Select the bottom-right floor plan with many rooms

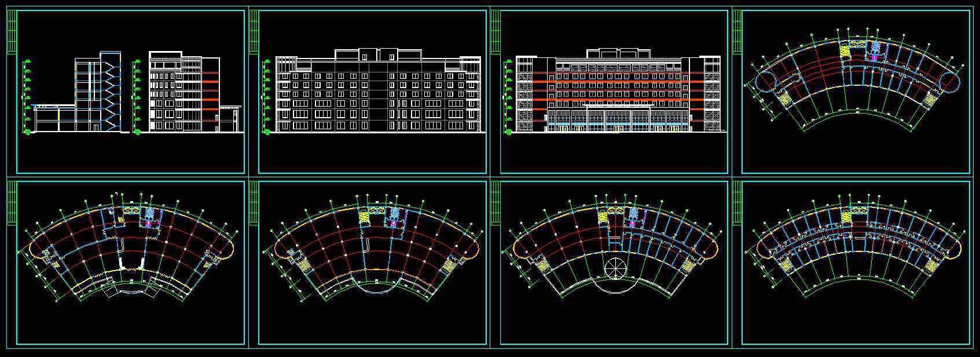click(858, 249)
